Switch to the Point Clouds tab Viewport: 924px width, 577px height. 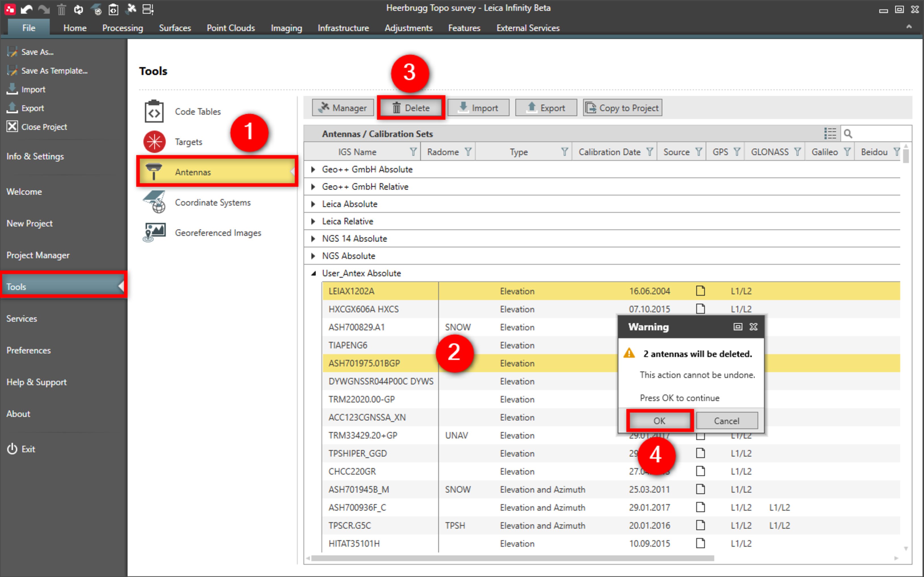point(231,28)
